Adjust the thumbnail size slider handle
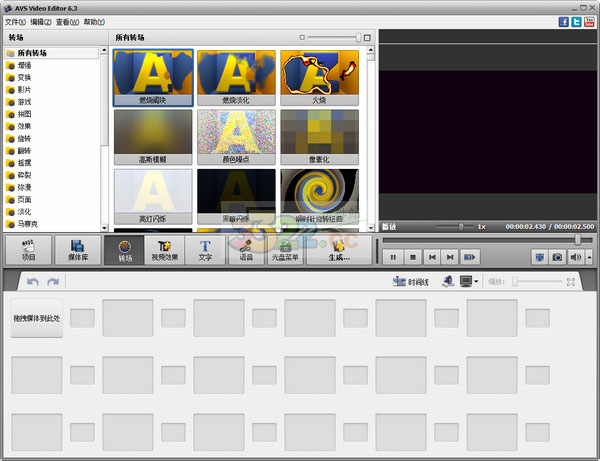The height and width of the screenshot is (461, 600). [x=358, y=37]
